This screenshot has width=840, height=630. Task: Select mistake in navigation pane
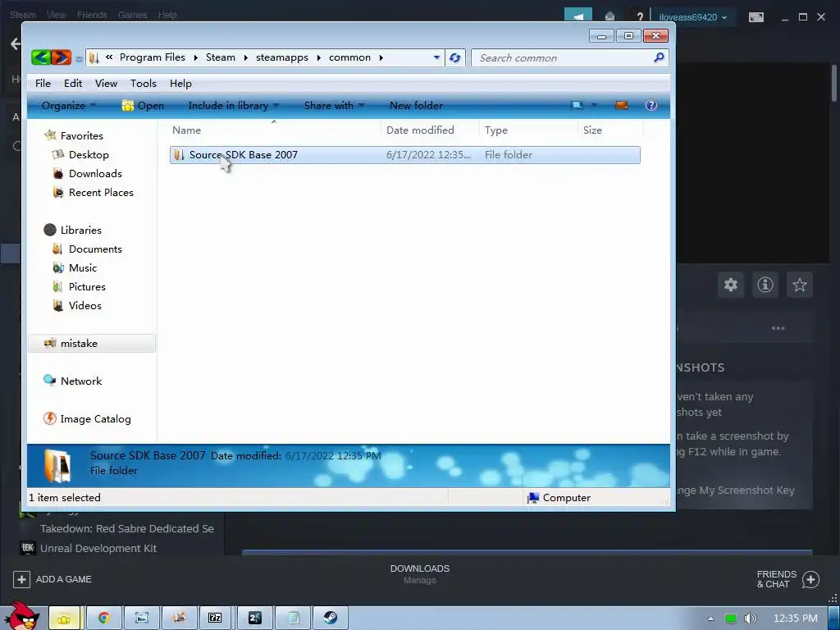pyautogui.click(x=92, y=344)
